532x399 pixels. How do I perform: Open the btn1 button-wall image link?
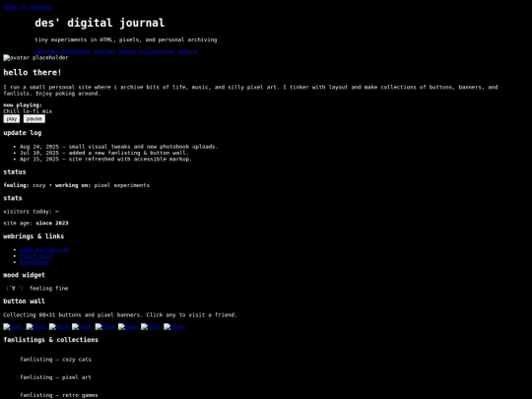pyautogui.click(x=13, y=327)
